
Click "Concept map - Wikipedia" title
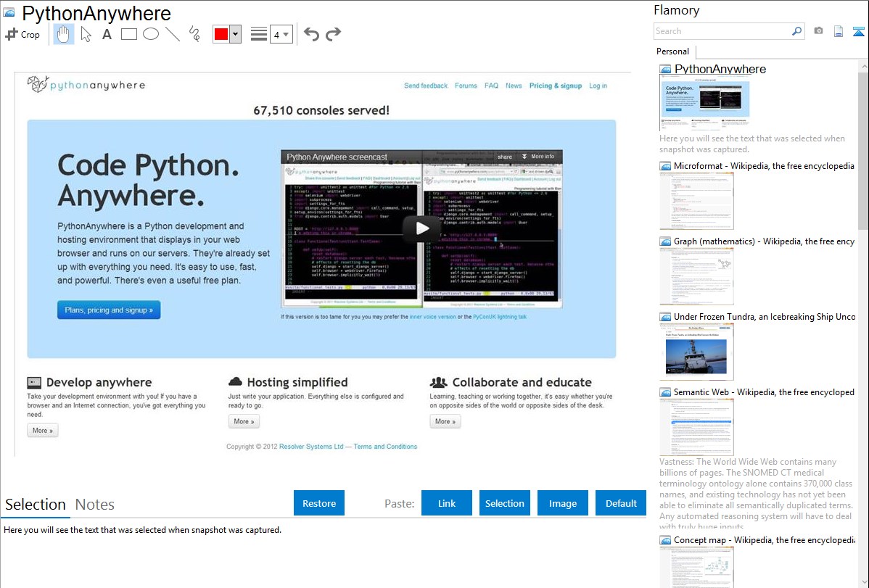click(764, 539)
